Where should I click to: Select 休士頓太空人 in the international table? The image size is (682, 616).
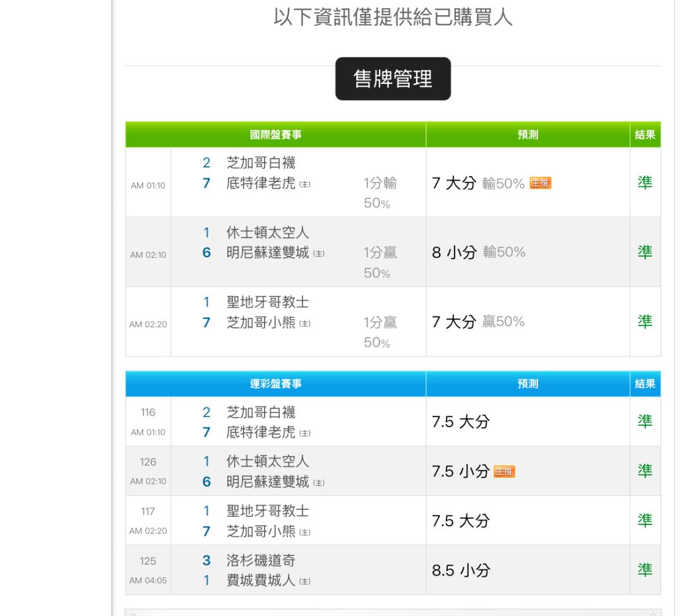pos(268,233)
